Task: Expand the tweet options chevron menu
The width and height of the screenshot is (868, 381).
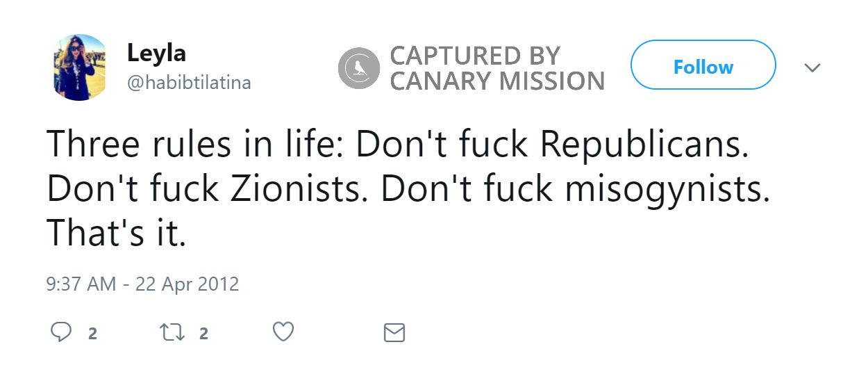Action: (x=812, y=67)
